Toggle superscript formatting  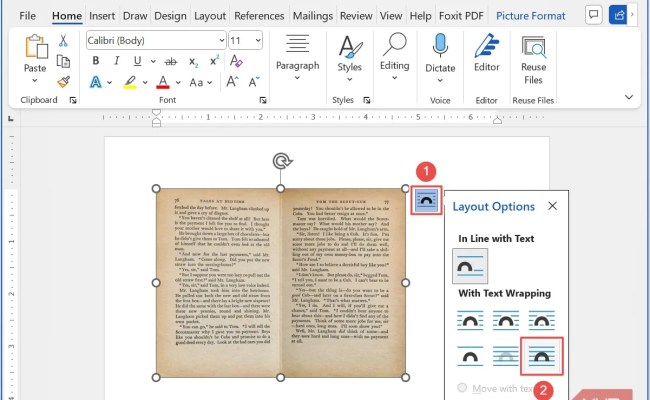(214, 61)
